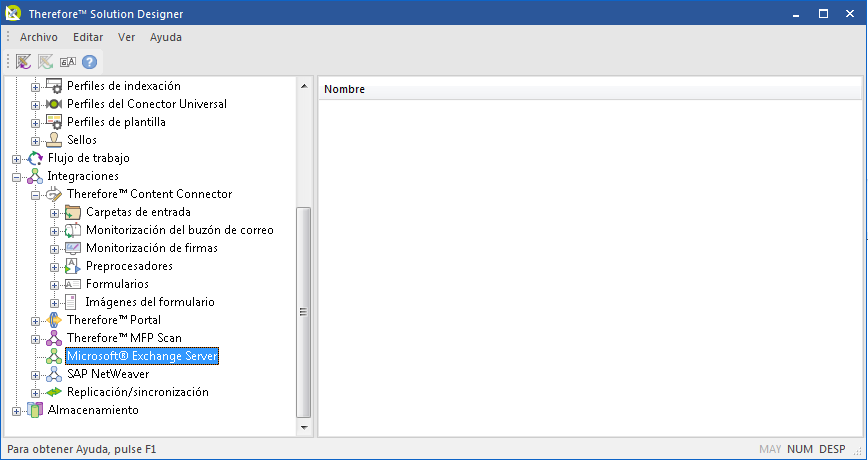This screenshot has width=868, height=461.
Task: Click the first toolbar connection icon
Action: 23,61
